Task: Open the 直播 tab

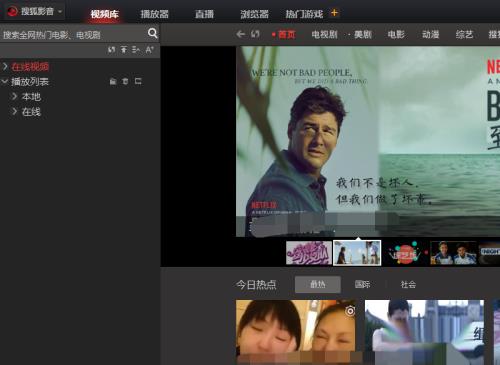Action: [x=204, y=14]
